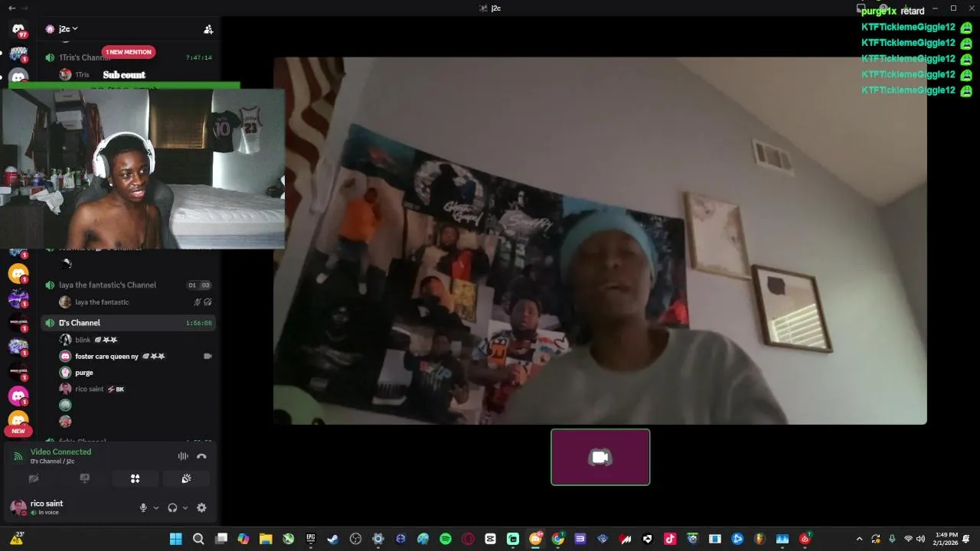
Task: Open headphone output options chevron
Action: pos(185,507)
